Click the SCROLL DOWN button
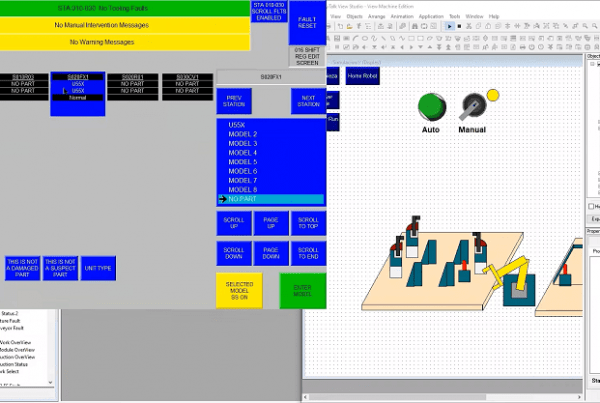Image resolution: width=600 pixels, height=403 pixels. (x=234, y=253)
